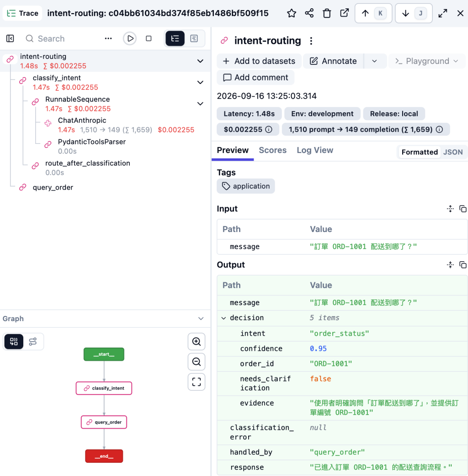
Task: Collapse the classify_intent tree node
Action: (201, 82)
